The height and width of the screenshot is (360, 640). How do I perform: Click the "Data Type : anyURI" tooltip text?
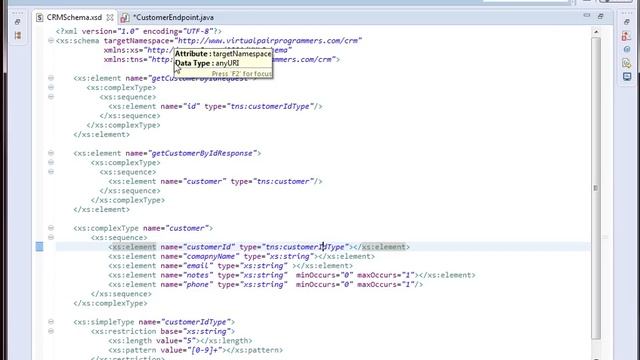point(207,63)
